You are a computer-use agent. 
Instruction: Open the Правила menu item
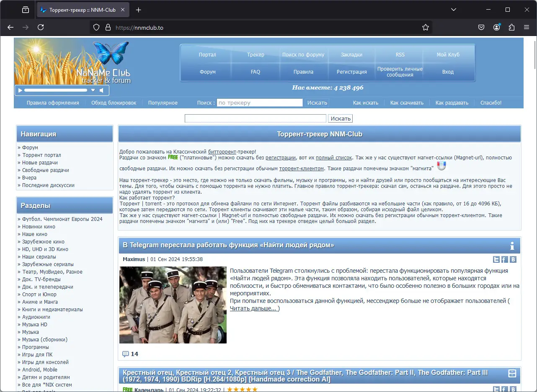[303, 72]
